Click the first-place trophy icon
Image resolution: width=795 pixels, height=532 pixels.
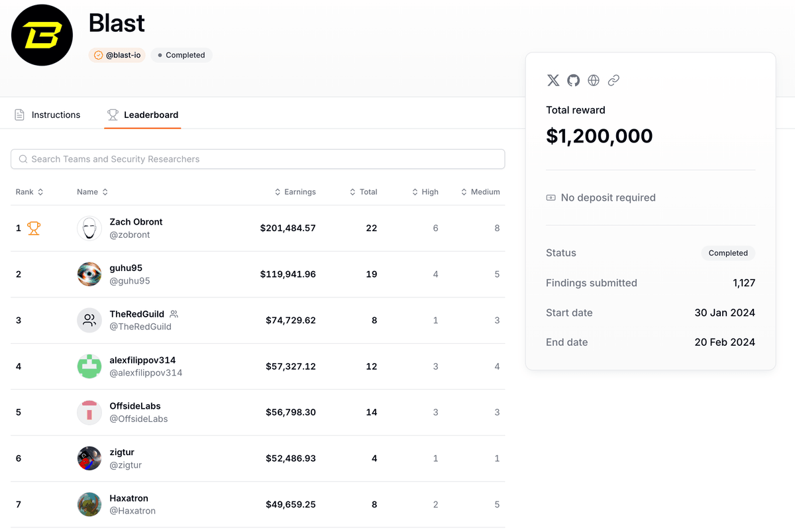(x=34, y=229)
